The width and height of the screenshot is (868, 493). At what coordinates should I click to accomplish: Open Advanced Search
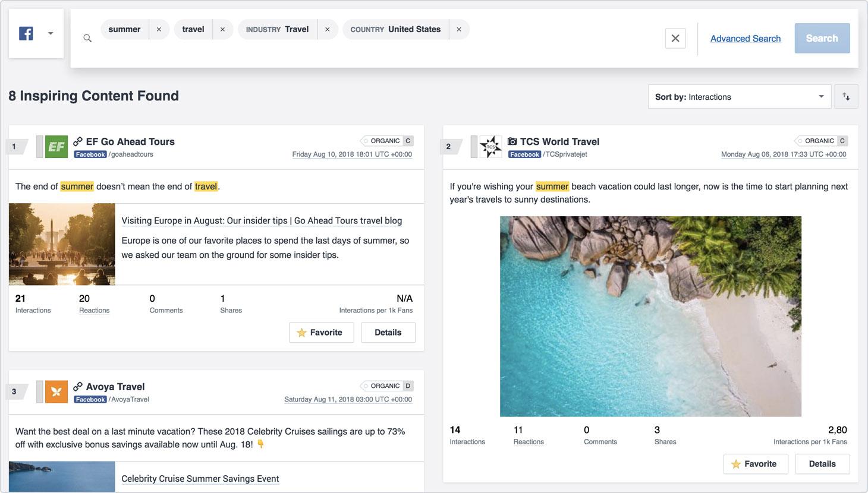[746, 39]
